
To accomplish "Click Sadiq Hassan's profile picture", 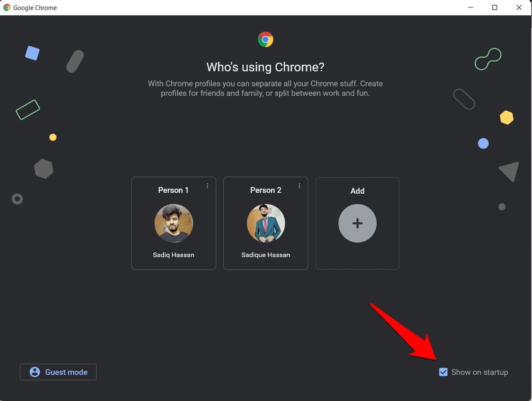I will [x=174, y=223].
